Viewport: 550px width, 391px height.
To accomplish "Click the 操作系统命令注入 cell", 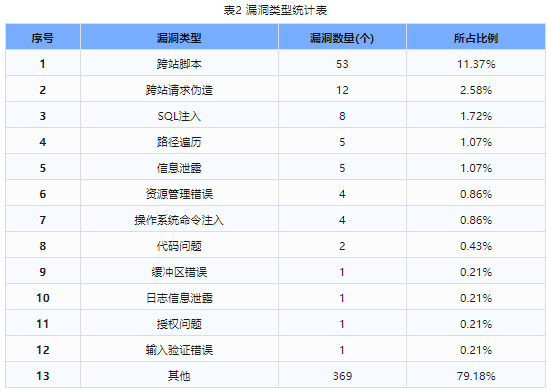I will pos(179,220).
